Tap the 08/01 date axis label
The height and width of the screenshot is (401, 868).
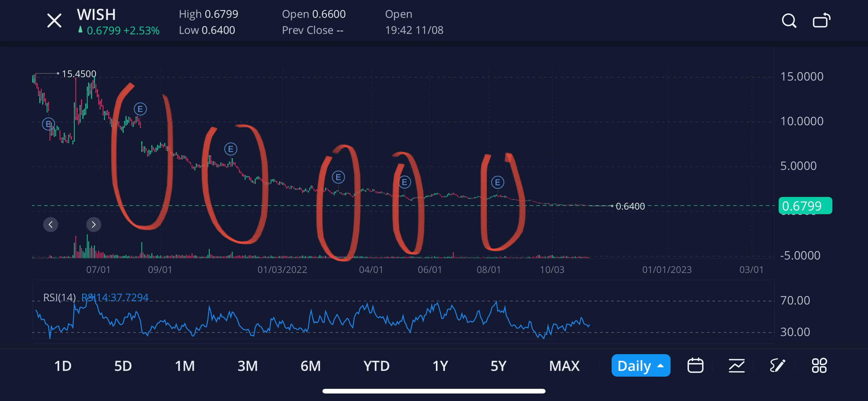coord(489,269)
